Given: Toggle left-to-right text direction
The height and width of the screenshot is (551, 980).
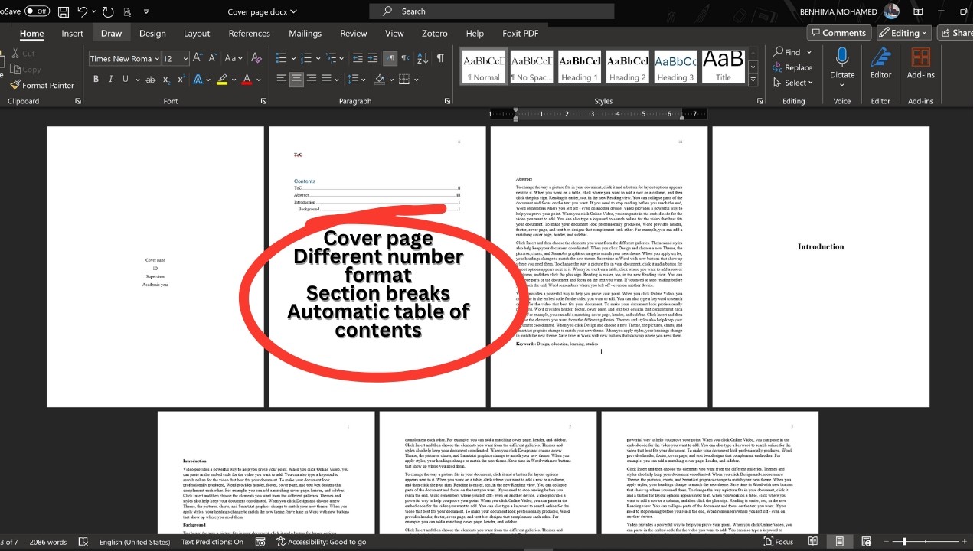Looking at the screenshot, I should (390, 58).
